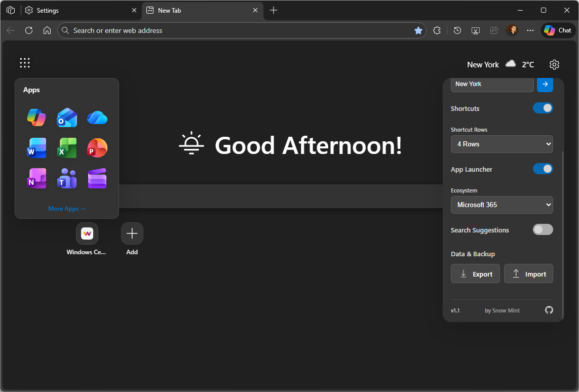This screenshot has width=579, height=392.
Task: Click the Snow Mint author link
Action: (506, 310)
